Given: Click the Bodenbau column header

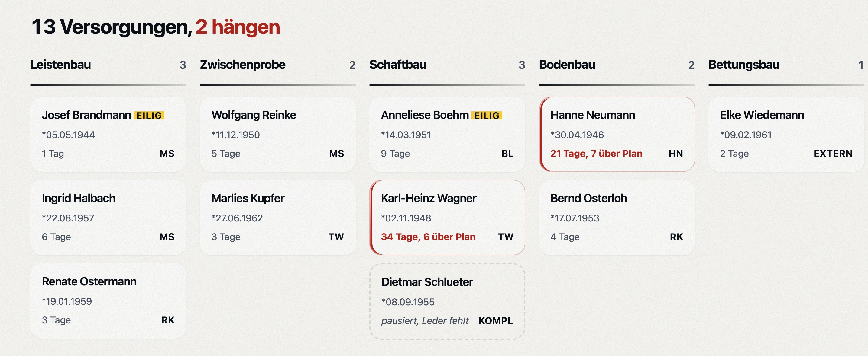Looking at the screenshot, I should (x=567, y=65).
